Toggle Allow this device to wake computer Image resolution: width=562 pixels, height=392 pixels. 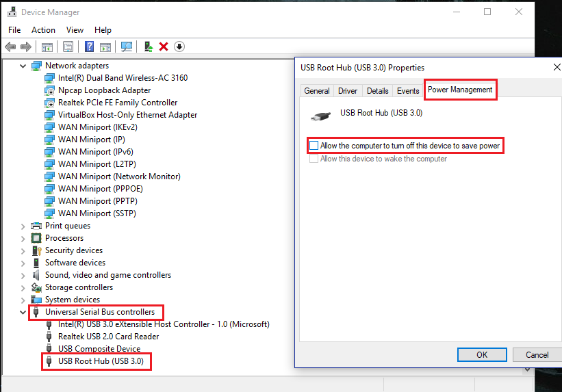click(x=314, y=159)
